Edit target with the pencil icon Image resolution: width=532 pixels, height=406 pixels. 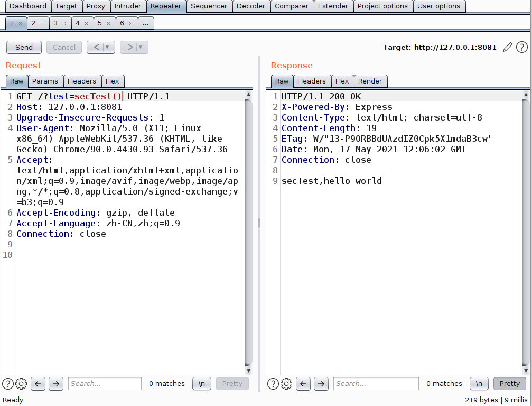coord(508,47)
